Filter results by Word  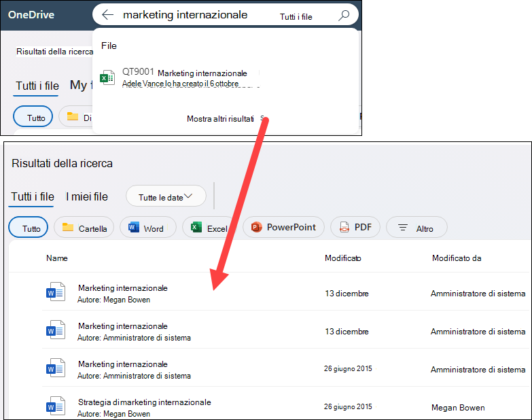click(148, 227)
